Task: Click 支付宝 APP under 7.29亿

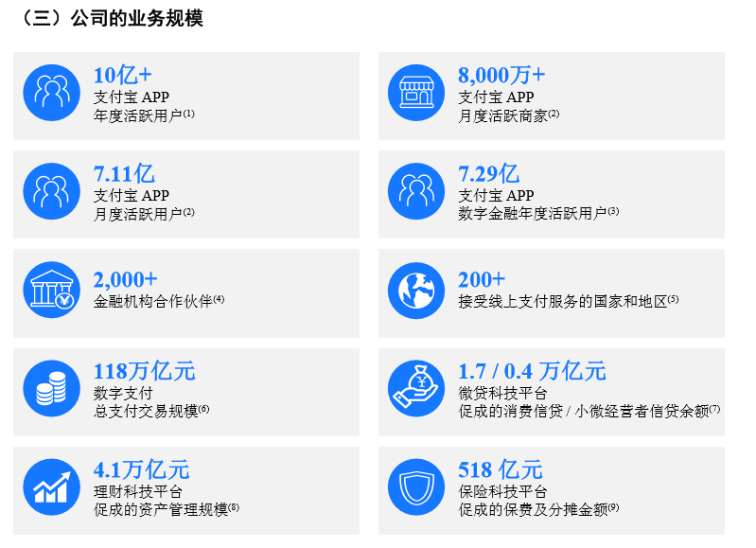Action: point(496,195)
